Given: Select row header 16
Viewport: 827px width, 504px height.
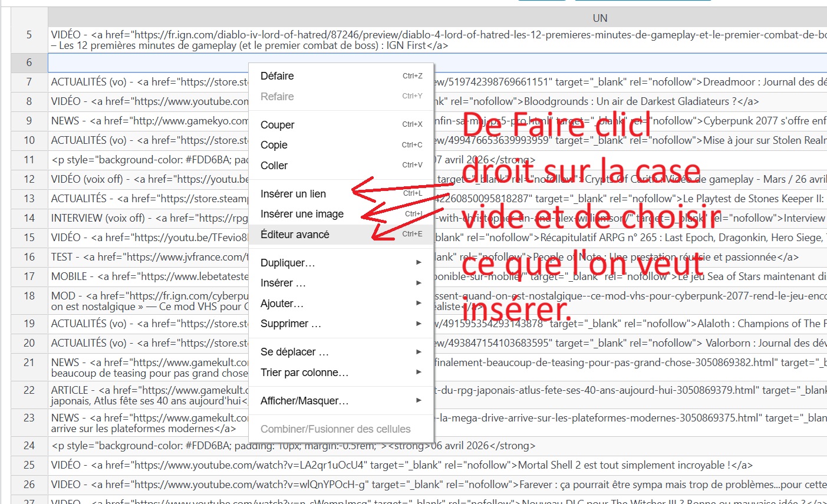Looking at the screenshot, I should click(x=29, y=257).
